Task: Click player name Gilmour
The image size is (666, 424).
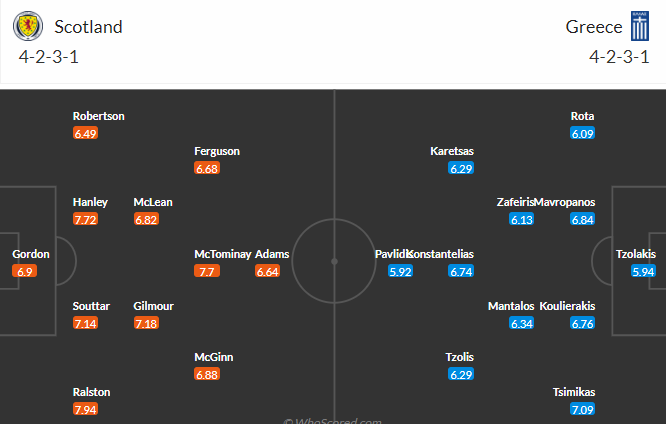Action: click(x=153, y=306)
